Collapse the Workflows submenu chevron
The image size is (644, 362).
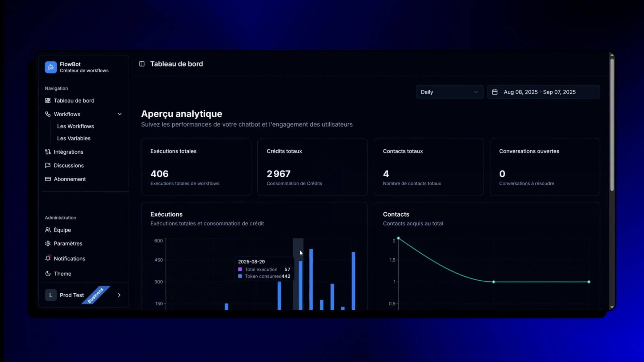coord(120,114)
